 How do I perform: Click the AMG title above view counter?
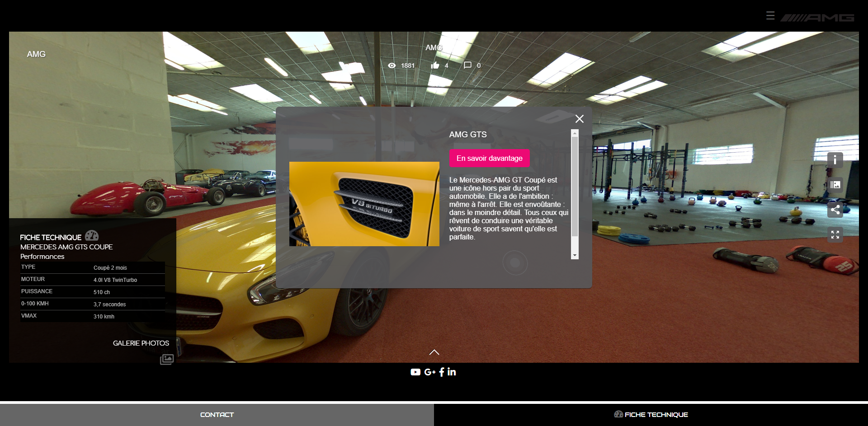[434, 47]
